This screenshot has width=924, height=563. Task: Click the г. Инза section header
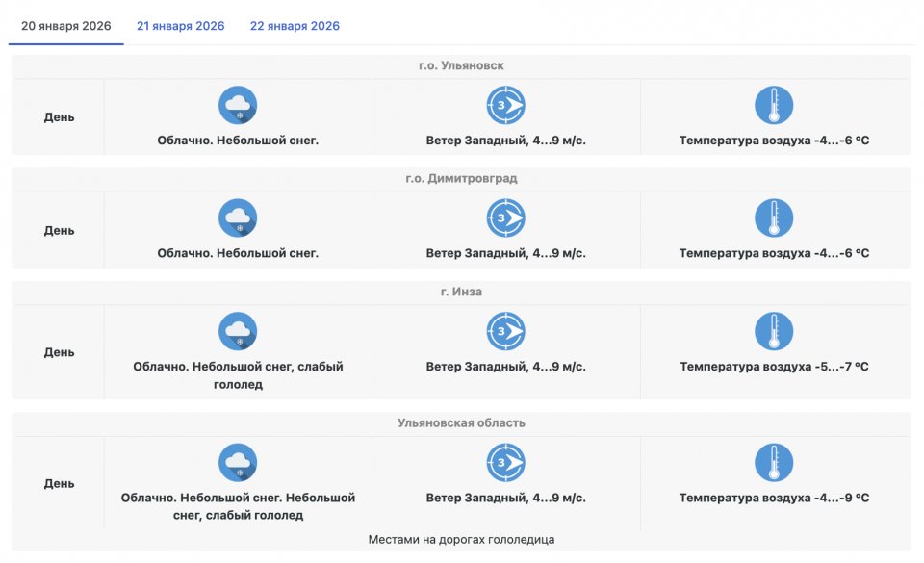(x=461, y=292)
